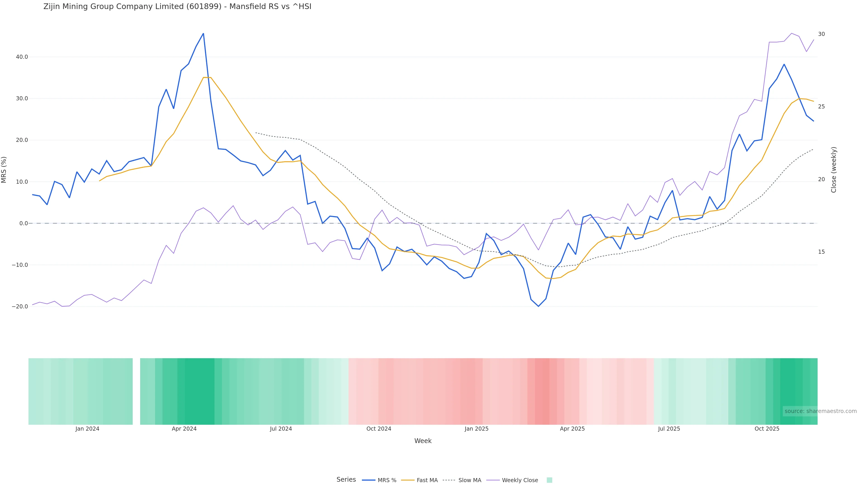This screenshot has height=488, width=868.
Task: Click the Apr 2025 x-axis label
Action: pyautogui.click(x=572, y=429)
